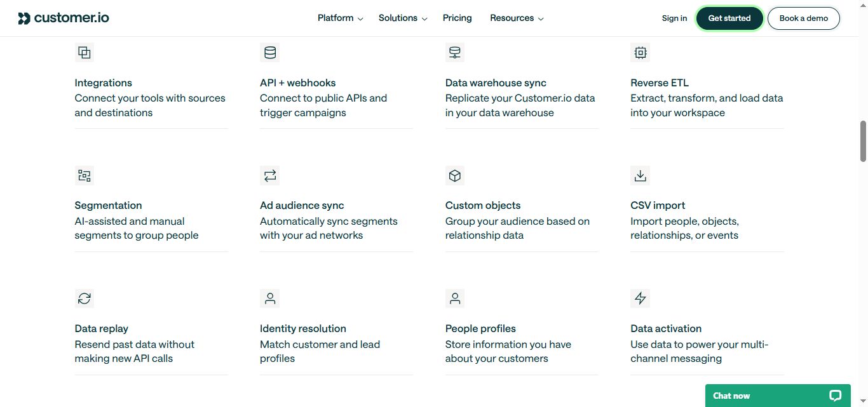The width and height of the screenshot is (868, 407).
Task: Click the People profiles person icon
Action: coord(454,298)
